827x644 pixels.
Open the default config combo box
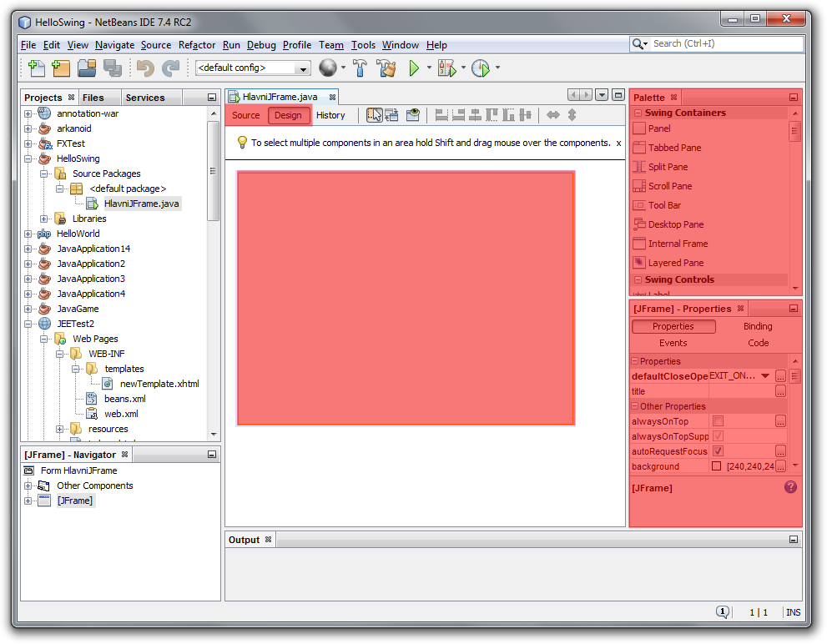[304, 68]
